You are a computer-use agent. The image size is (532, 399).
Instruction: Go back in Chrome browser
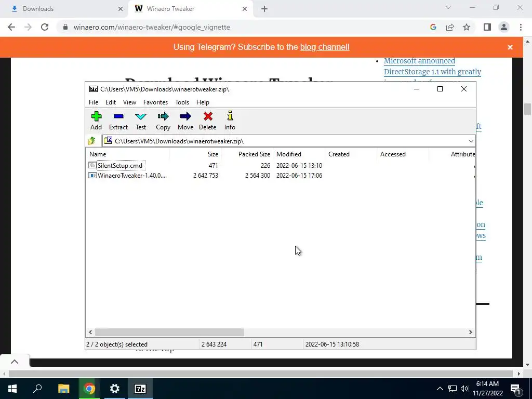pyautogui.click(x=11, y=27)
